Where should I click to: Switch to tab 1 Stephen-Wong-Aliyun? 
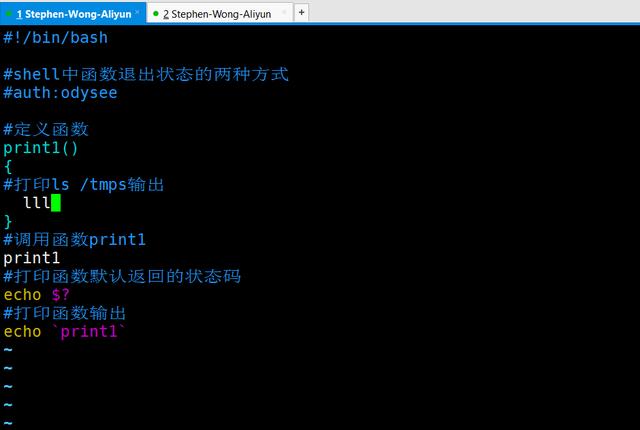click(73, 14)
